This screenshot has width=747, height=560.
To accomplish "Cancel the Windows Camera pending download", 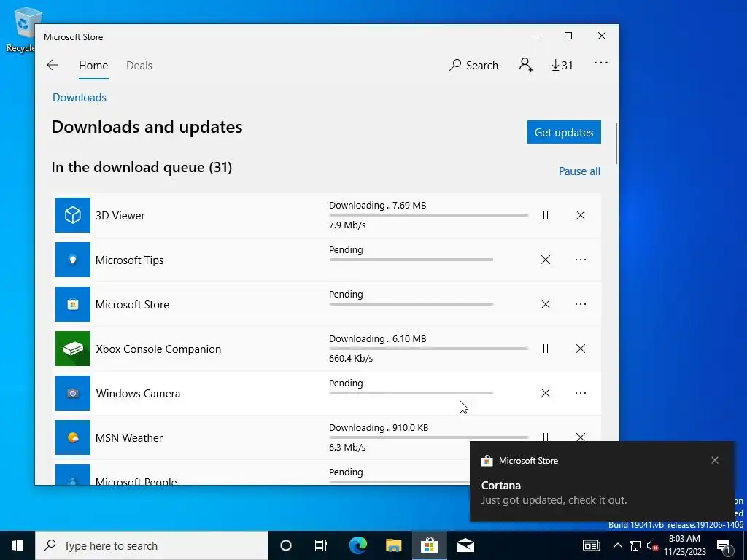I will click(546, 393).
